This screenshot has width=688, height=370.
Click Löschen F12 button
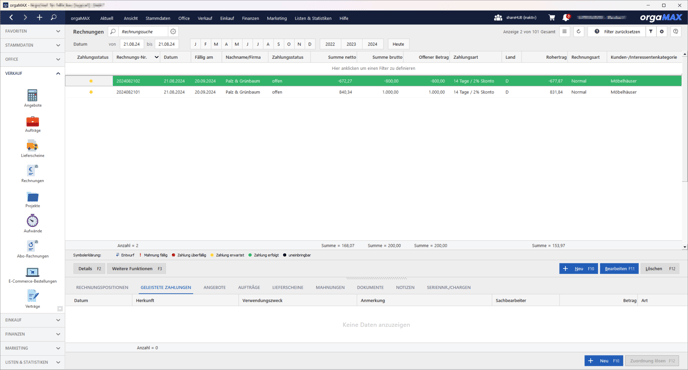tap(660, 269)
